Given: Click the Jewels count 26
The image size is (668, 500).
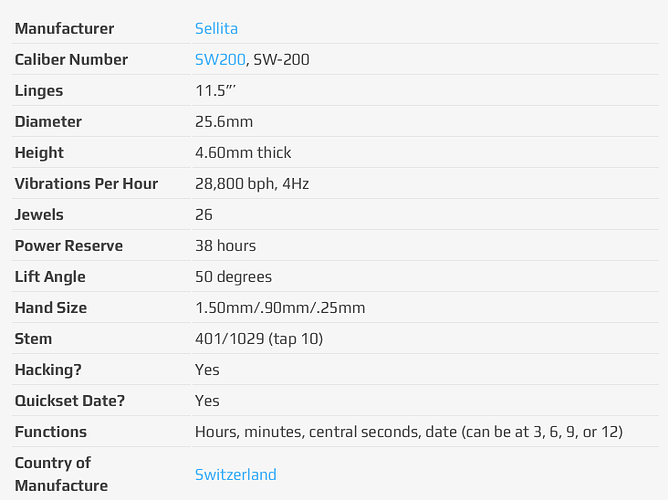Looking at the screenshot, I should coord(204,215).
